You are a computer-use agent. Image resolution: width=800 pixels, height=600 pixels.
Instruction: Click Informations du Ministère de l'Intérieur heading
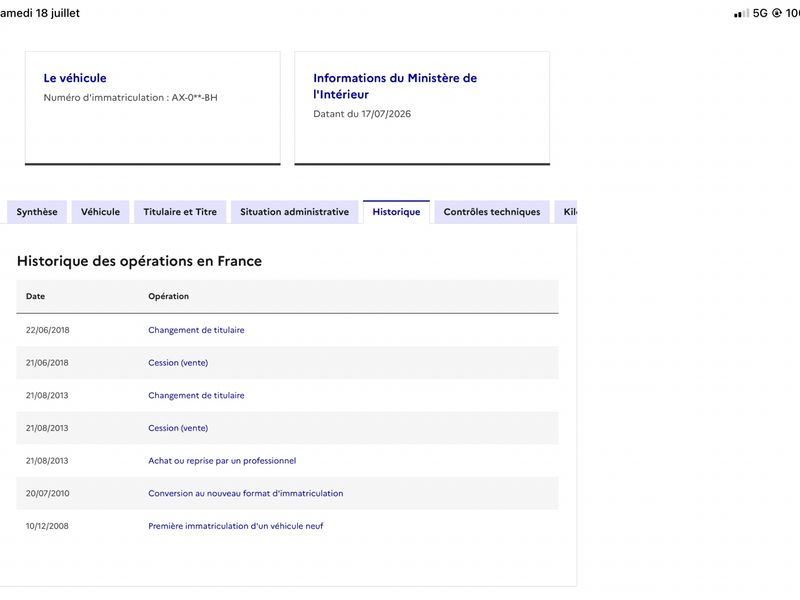(395, 86)
